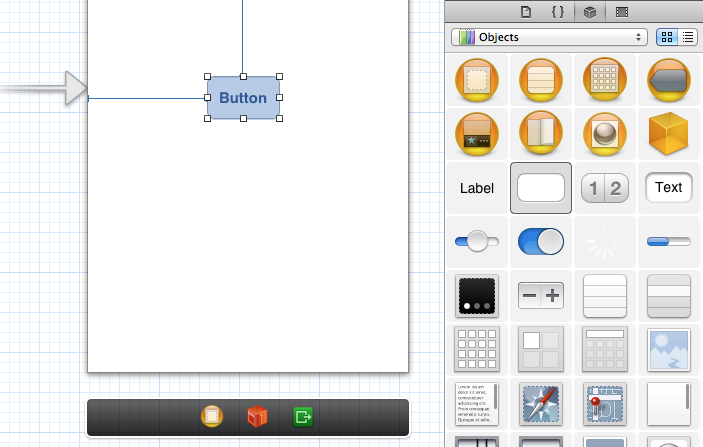This screenshot has height=447, width=703.
Task: Select the Collection View Controller object
Action: coord(605,80)
